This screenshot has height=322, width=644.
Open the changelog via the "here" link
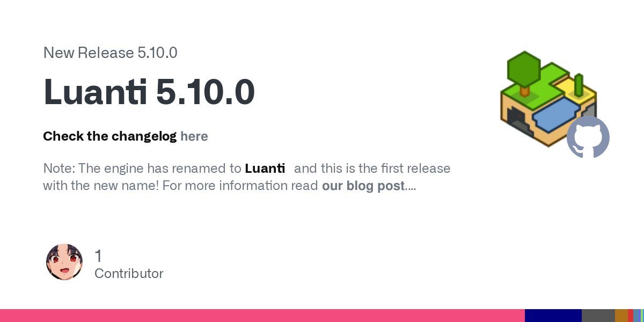tap(194, 136)
